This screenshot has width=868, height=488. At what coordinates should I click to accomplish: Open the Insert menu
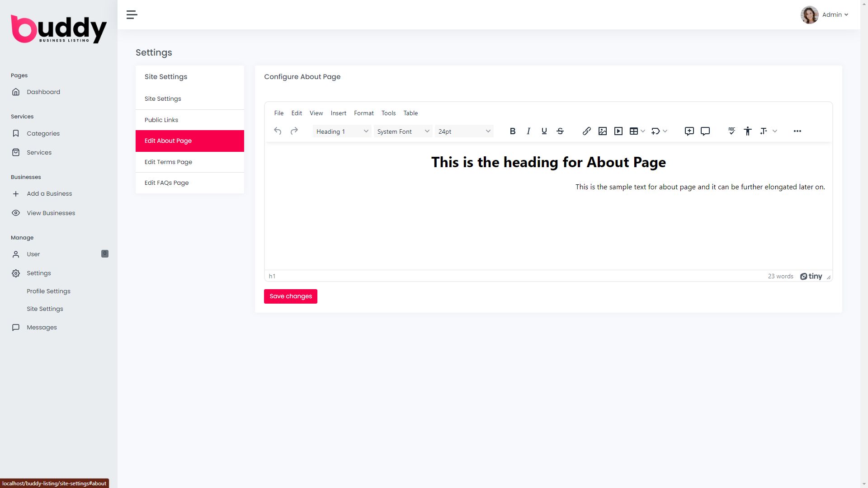338,113
